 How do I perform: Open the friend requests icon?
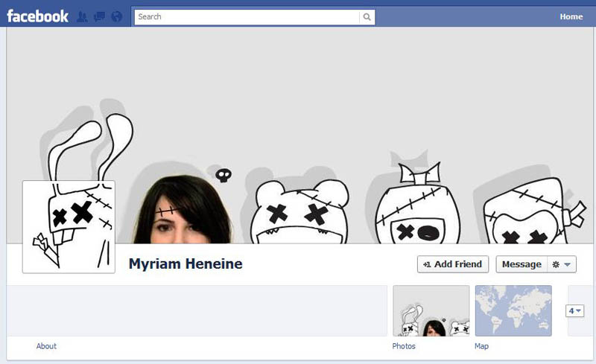(x=83, y=16)
